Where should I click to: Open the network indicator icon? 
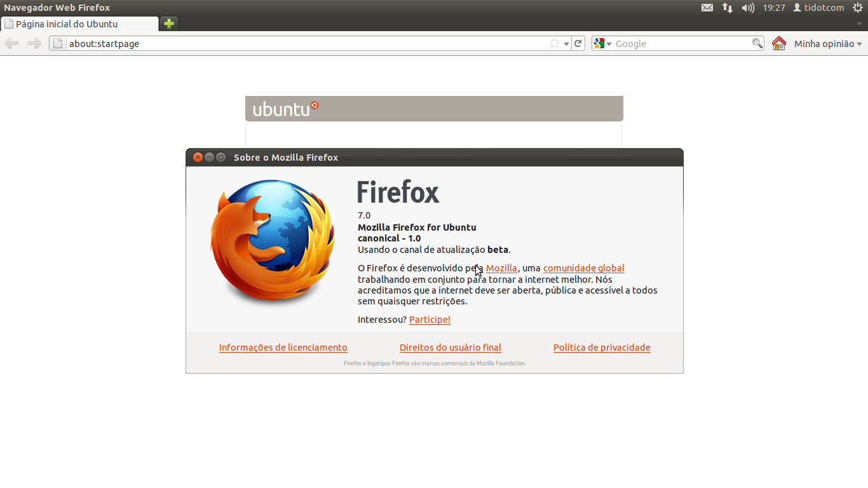pyautogui.click(x=728, y=8)
